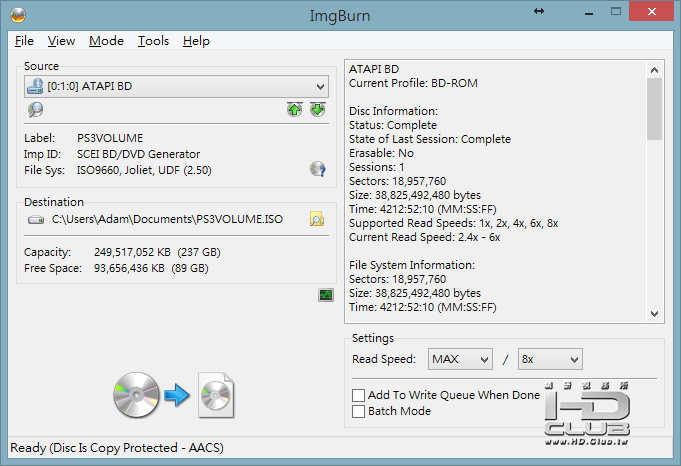The image size is (681, 466).
Task: Open the View menu
Action: tap(61, 41)
